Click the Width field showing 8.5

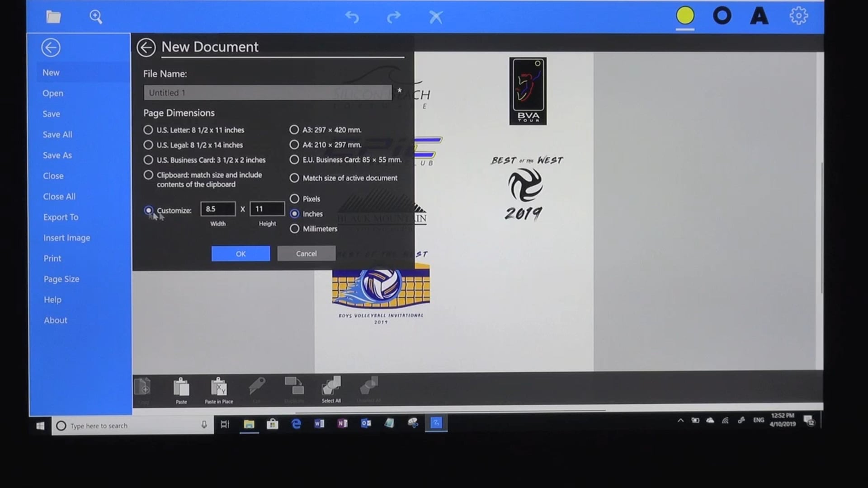pos(218,209)
